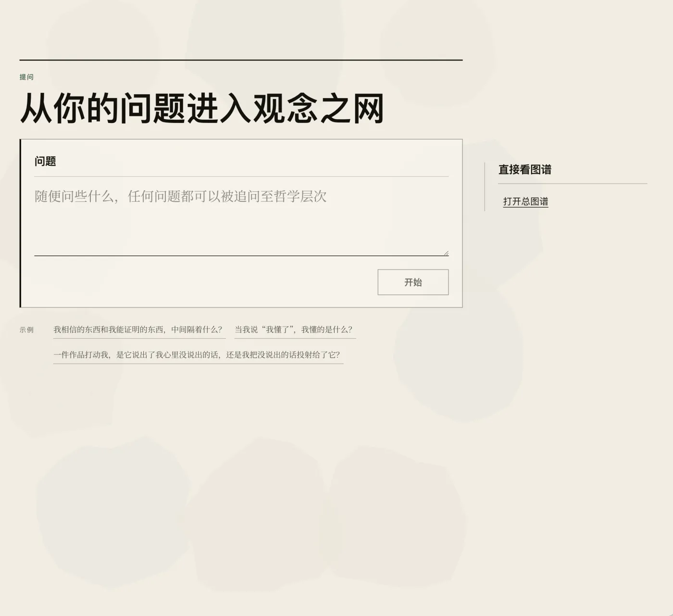Select example starting 一件作品打动我
The width and height of the screenshot is (673, 616).
[198, 356]
